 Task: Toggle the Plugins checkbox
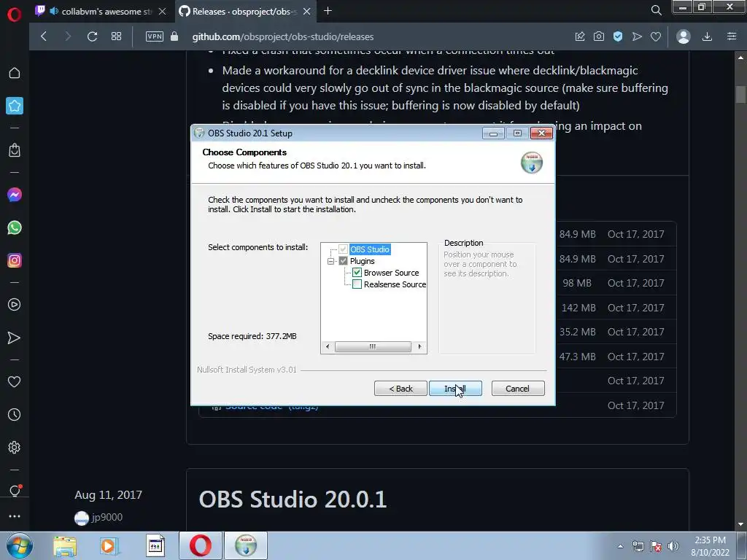click(x=343, y=261)
